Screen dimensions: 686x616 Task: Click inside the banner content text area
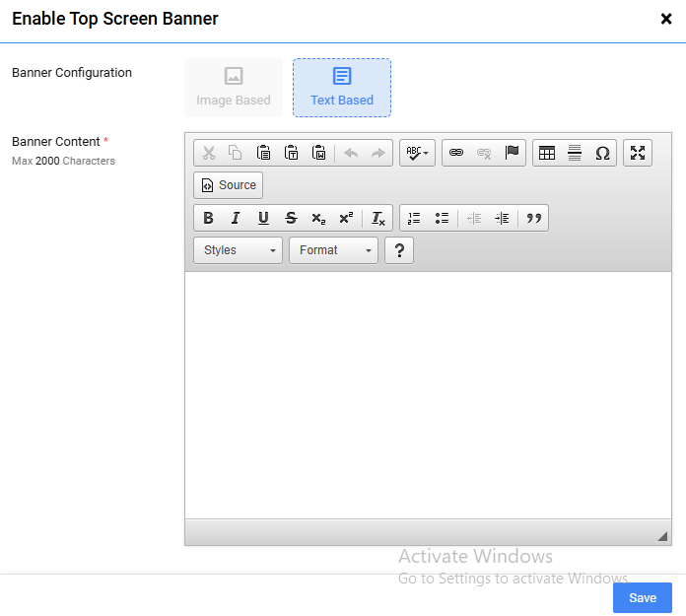428,394
